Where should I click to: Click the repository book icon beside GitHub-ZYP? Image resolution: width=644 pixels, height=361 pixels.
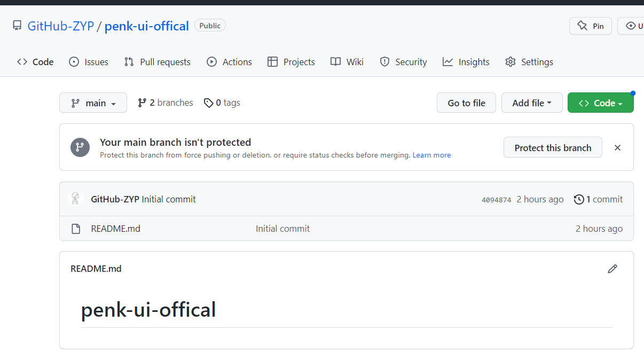click(17, 26)
